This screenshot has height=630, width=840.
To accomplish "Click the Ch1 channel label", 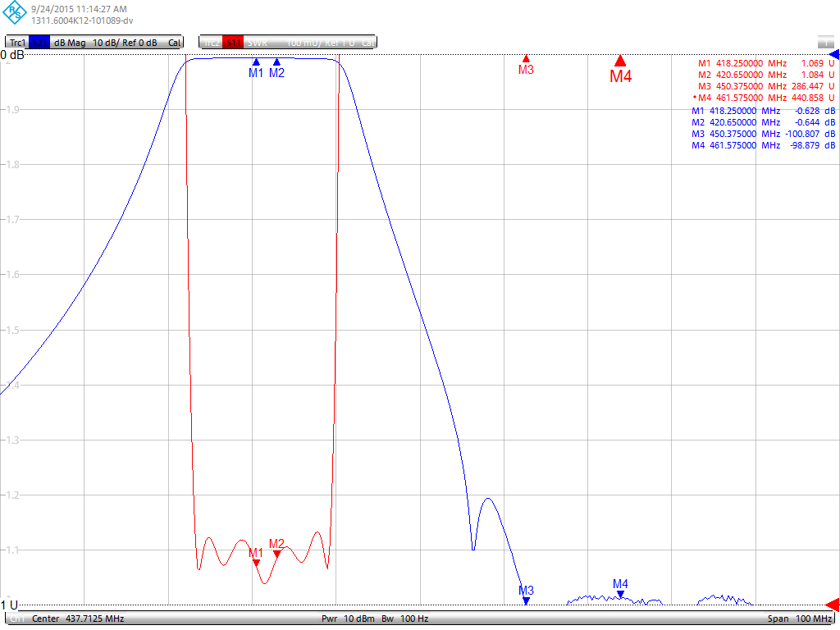I will point(17,619).
